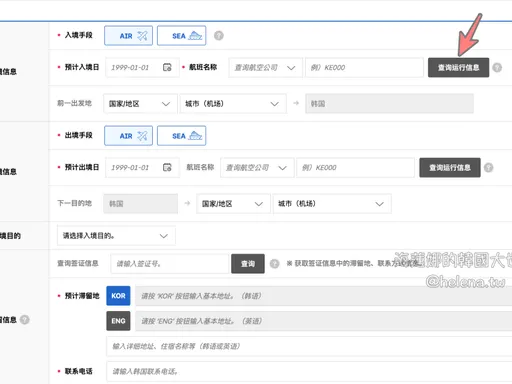This screenshot has height=384, width=512.
Task: Focus the expected departure date field
Action: 142,167
